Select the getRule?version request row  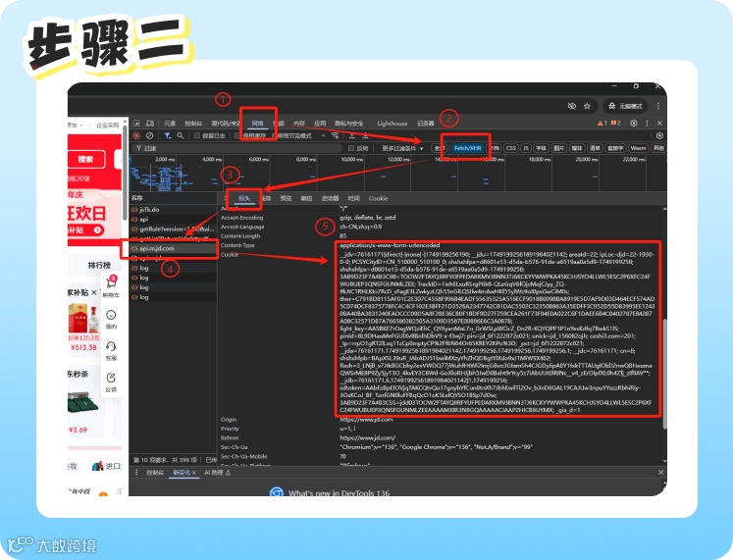pos(174,229)
